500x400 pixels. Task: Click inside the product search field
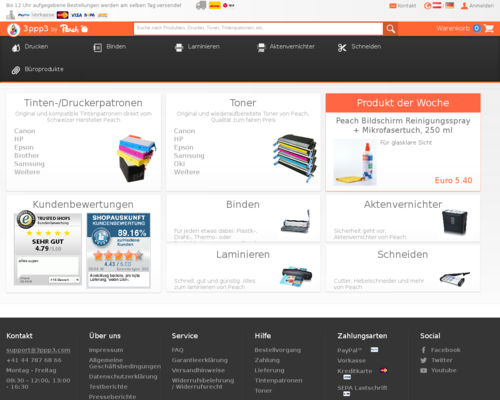[x=258, y=29]
